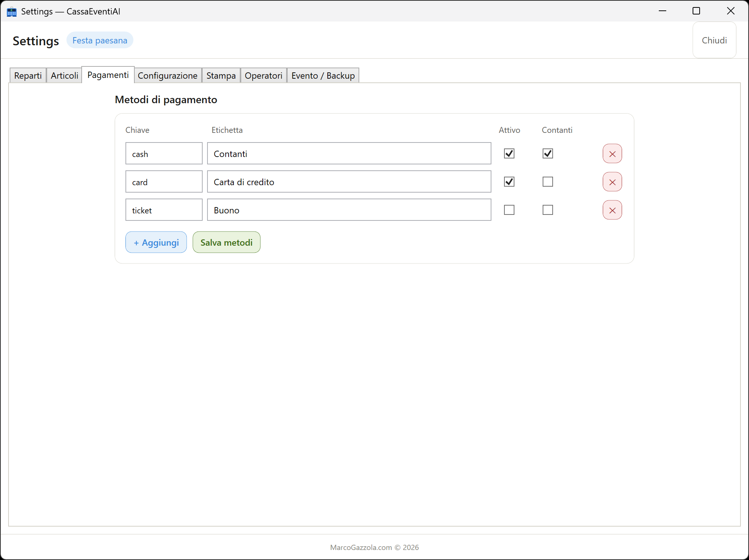Viewport: 749px width, 560px height.
Task: Click the Attivo column header
Action: [509, 130]
